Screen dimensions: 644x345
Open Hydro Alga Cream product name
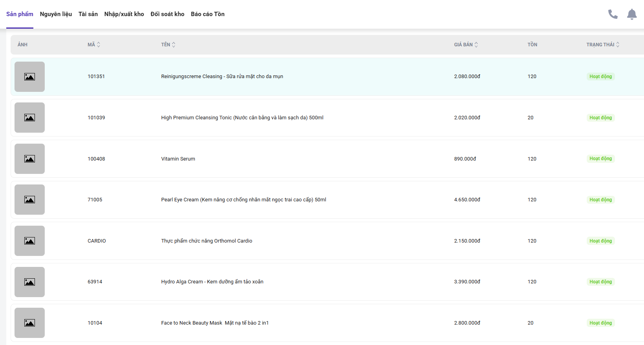pyautogui.click(x=212, y=282)
